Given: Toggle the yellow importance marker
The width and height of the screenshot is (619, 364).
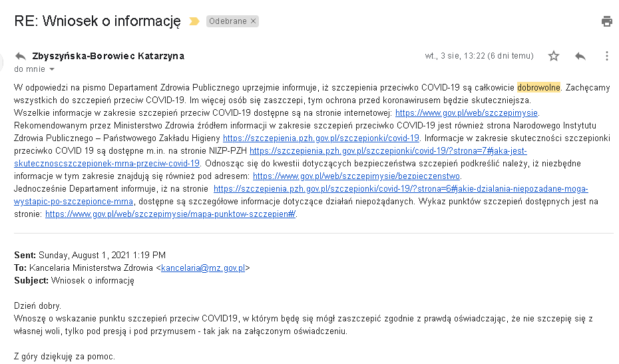Looking at the screenshot, I should pyautogui.click(x=194, y=21).
